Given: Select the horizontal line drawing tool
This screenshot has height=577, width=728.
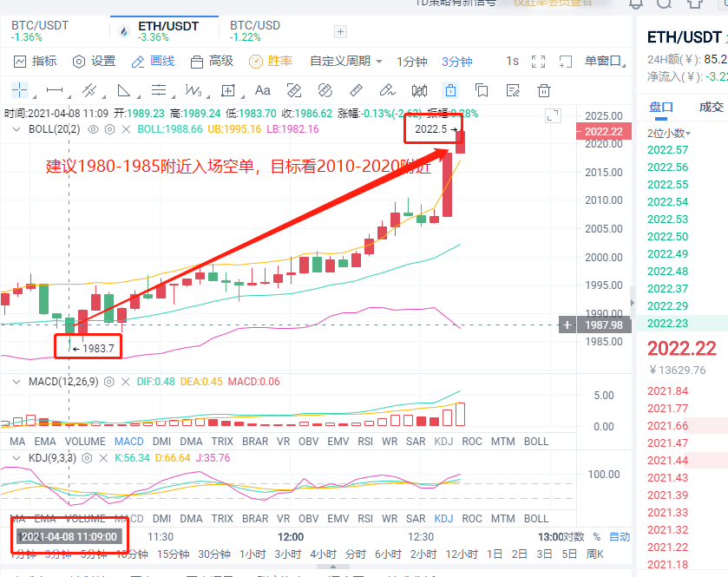Looking at the screenshot, I should pos(54,89).
